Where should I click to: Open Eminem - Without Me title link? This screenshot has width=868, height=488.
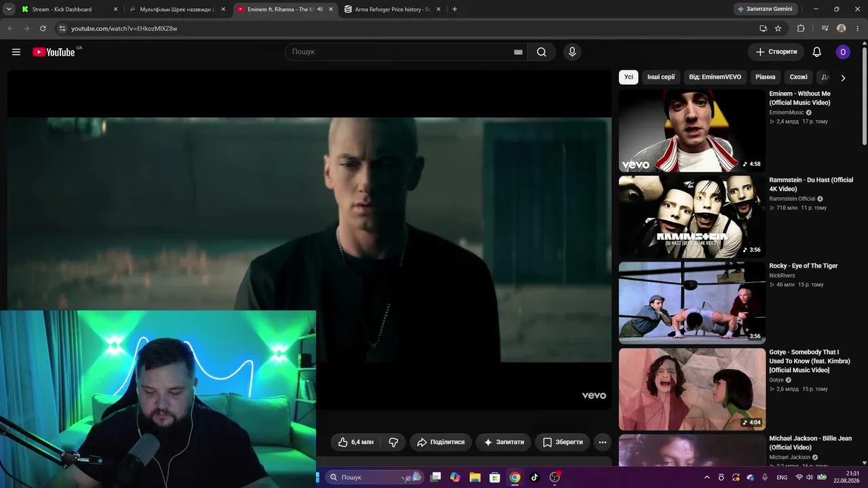pyautogui.click(x=800, y=98)
